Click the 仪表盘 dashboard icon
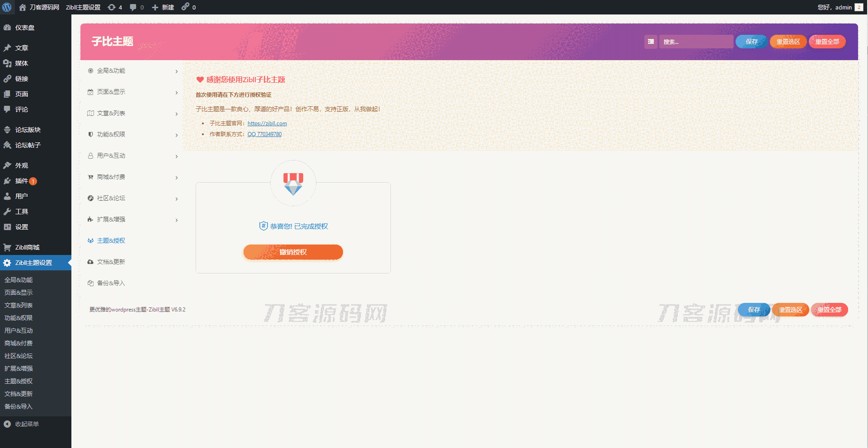 click(x=7, y=28)
